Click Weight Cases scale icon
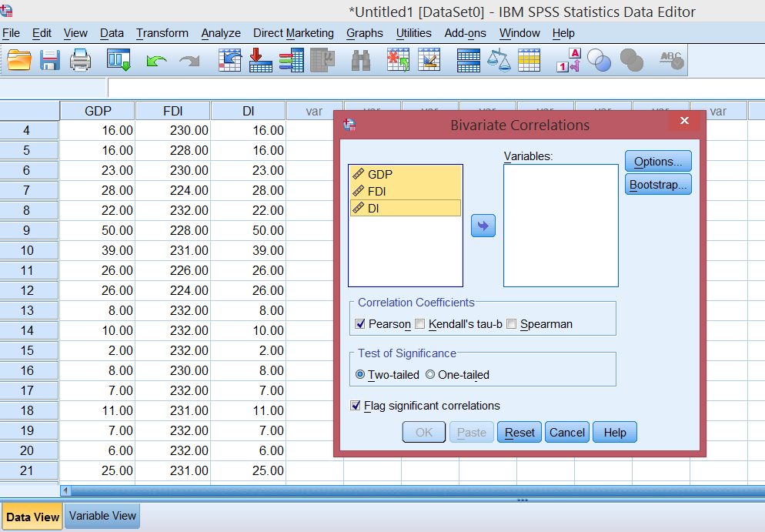765x532 pixels. click(x=499, y=61)
